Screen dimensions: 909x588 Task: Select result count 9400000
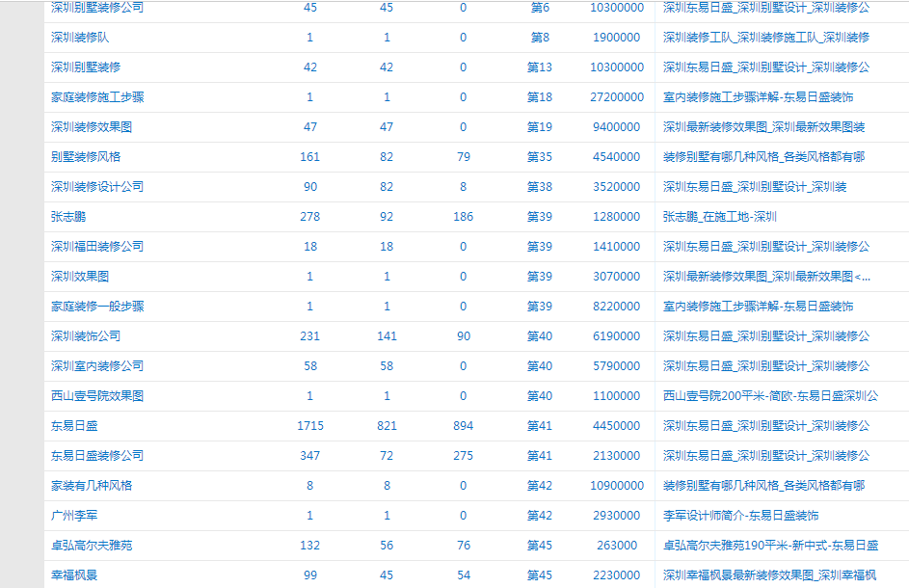[x=617, y=127]
